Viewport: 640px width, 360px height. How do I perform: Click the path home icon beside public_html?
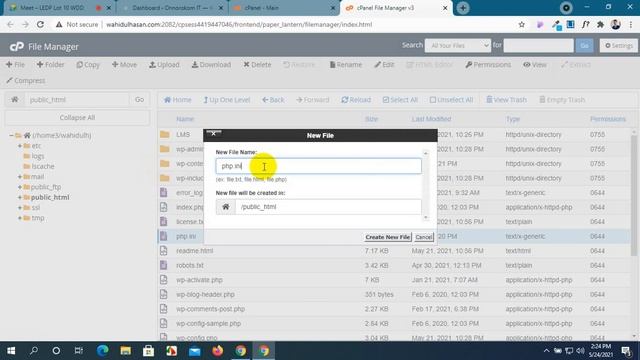(15, 100)
